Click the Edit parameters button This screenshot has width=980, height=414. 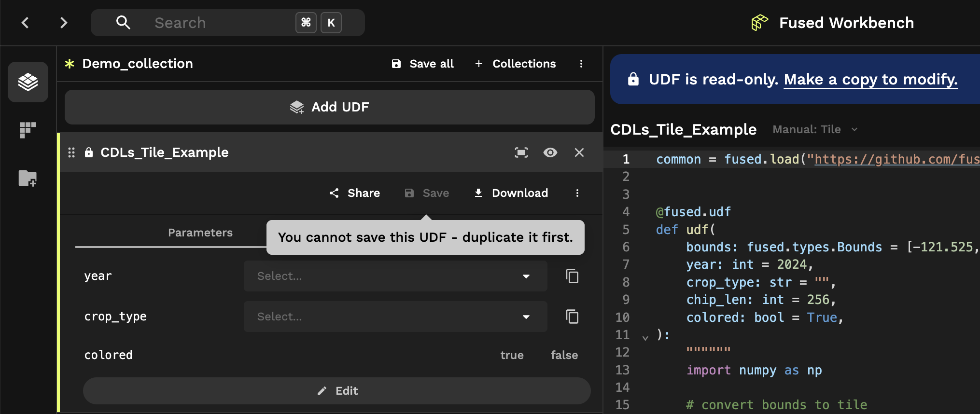[337, 391]
